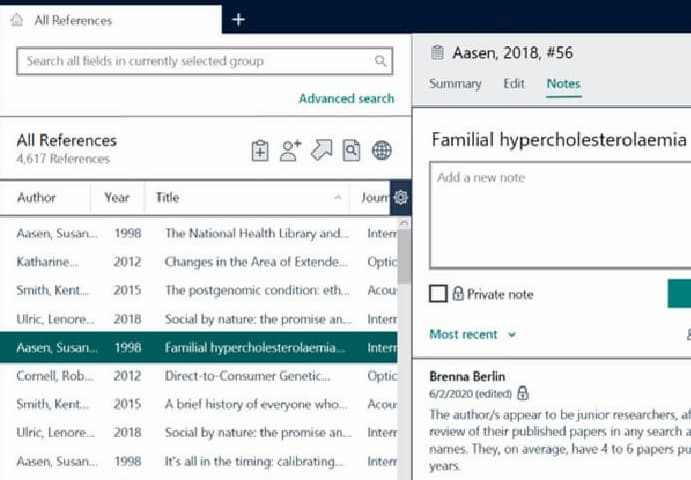The width and height of the screenshot is (691, 480).
Task: Click into the Add a new note box
Action: click(561, 215)
